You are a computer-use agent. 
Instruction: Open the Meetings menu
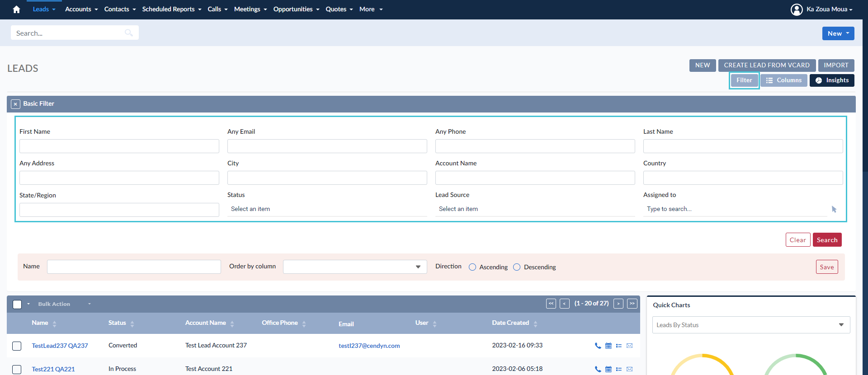pos(250,9)
